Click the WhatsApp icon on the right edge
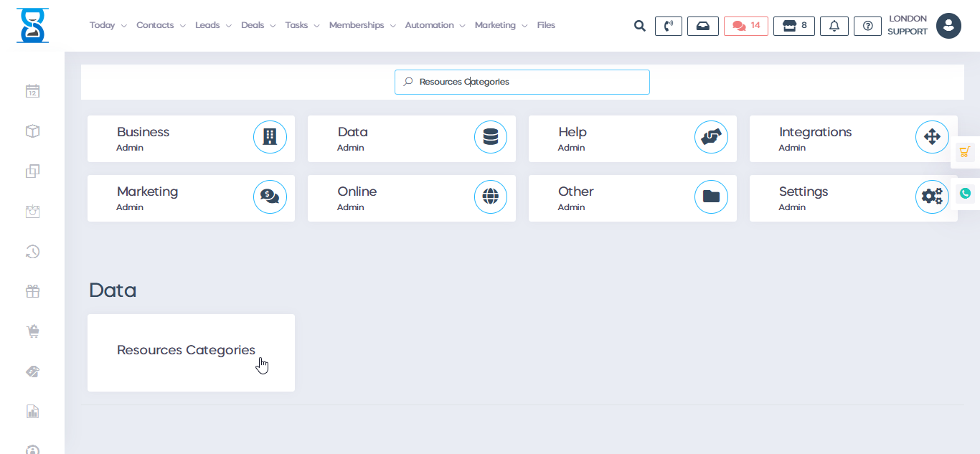This screenshot has width=980, height=454. (966, 194)
